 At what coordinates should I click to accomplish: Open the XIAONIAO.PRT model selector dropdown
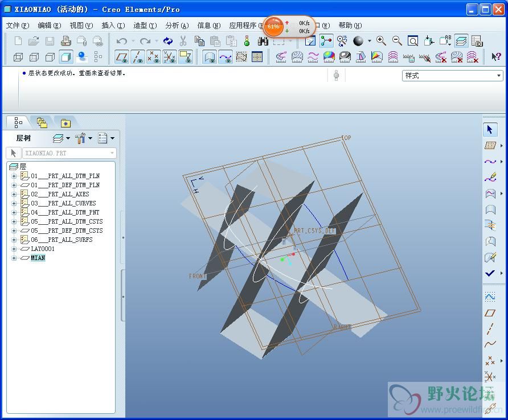click(112, 153)
